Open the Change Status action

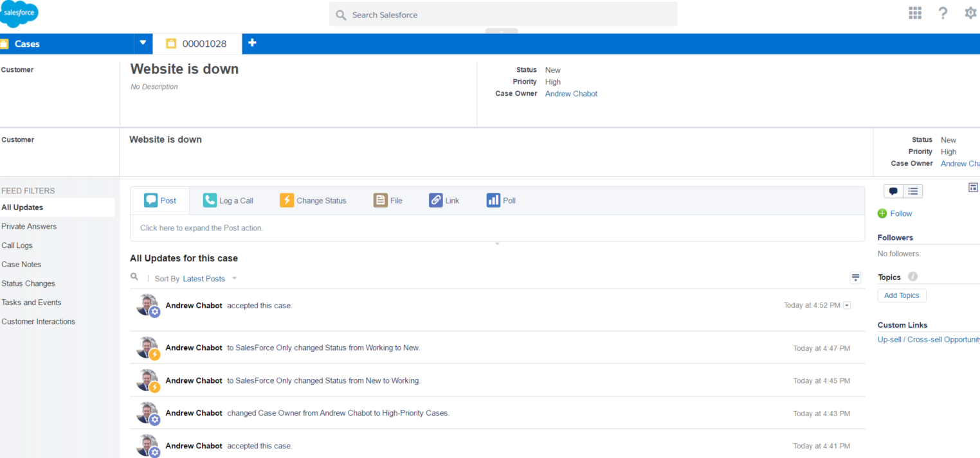pyautogui.click(x=313, y=200)
